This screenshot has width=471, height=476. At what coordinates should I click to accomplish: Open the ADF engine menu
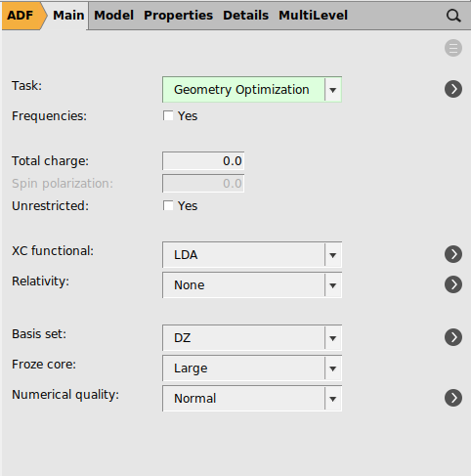pos(23,16)
